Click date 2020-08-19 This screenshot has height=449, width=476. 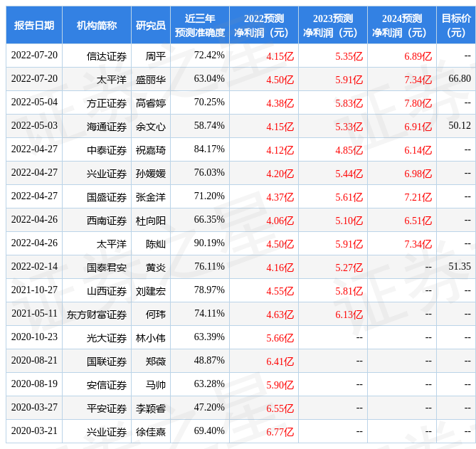coord(34,384)
